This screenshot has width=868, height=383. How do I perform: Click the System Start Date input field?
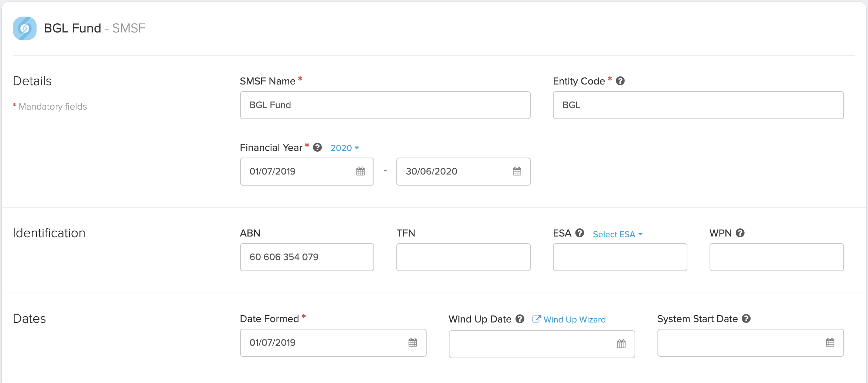pyautogui.click(x=751, y=343)
